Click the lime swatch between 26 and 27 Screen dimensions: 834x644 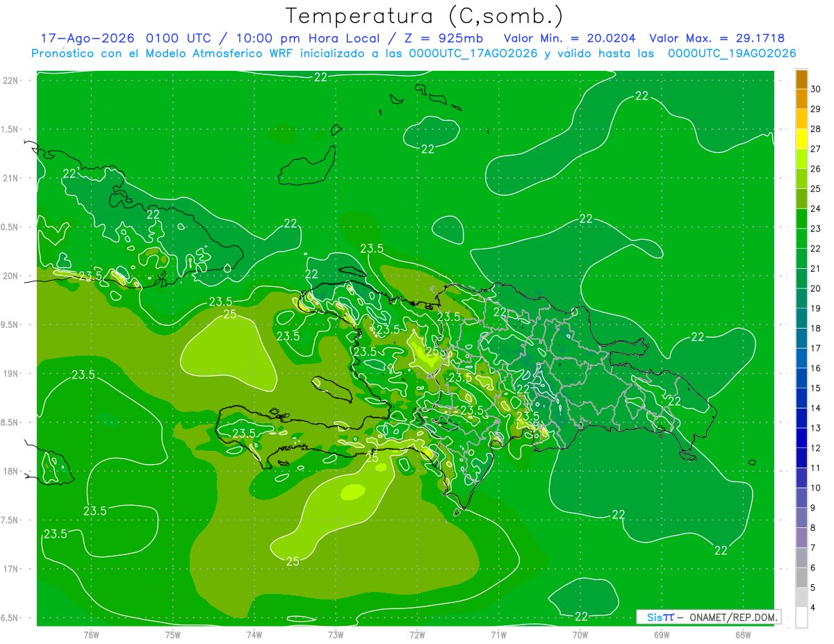click(801, 159)
